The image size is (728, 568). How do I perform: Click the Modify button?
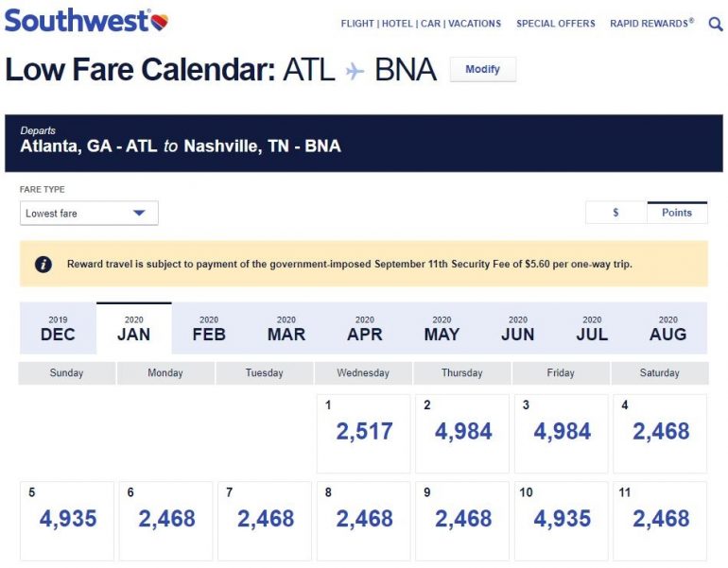(482, 70)
